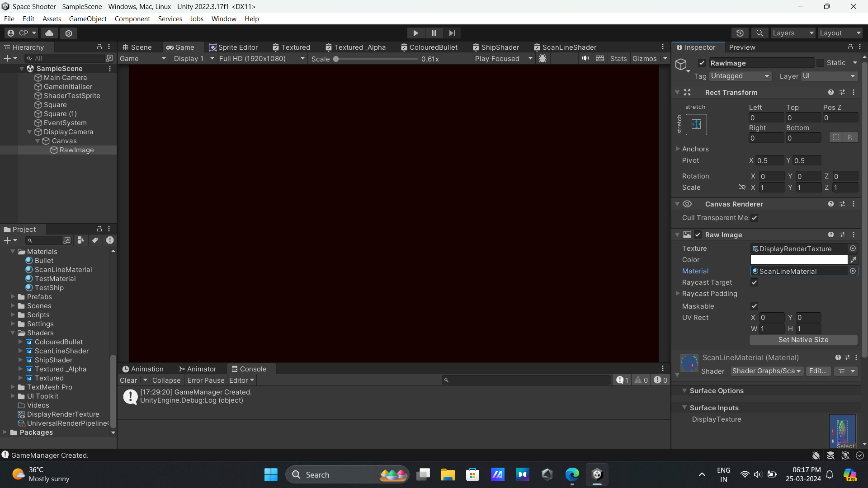868x488 pixels.
Task: Open the anchor presets selector in Rect Transform
Action: (x=696, y=124)
